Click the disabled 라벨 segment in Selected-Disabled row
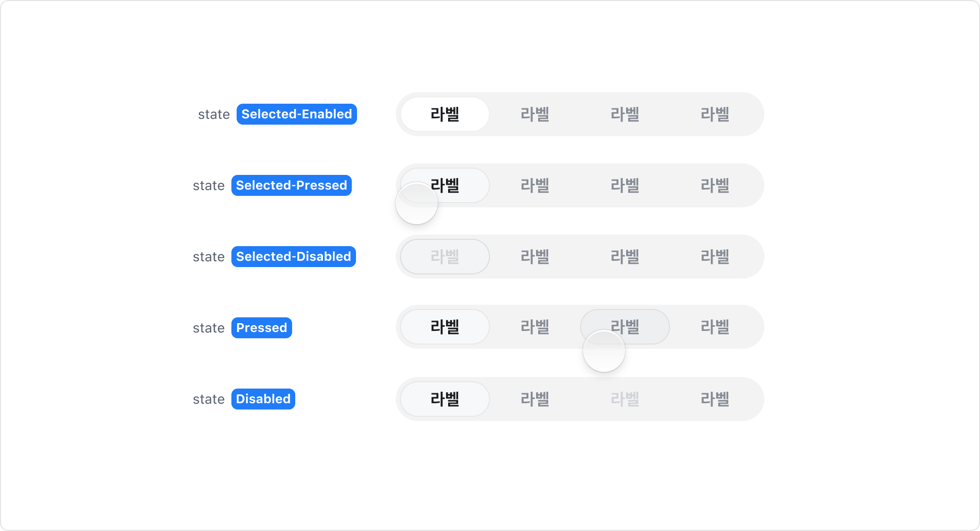Screen dimensions: 980x531 (x=444, y=257)
